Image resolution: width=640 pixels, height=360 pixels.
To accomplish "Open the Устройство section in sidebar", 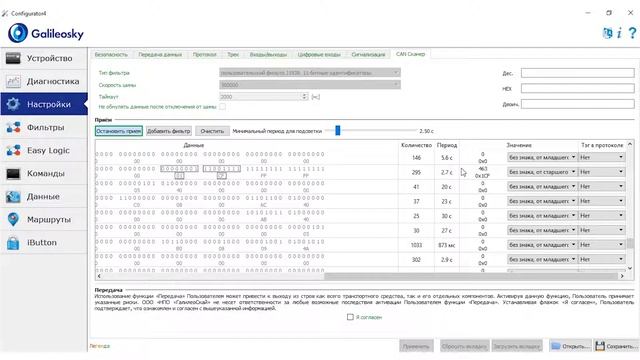I will click(44, 58).
